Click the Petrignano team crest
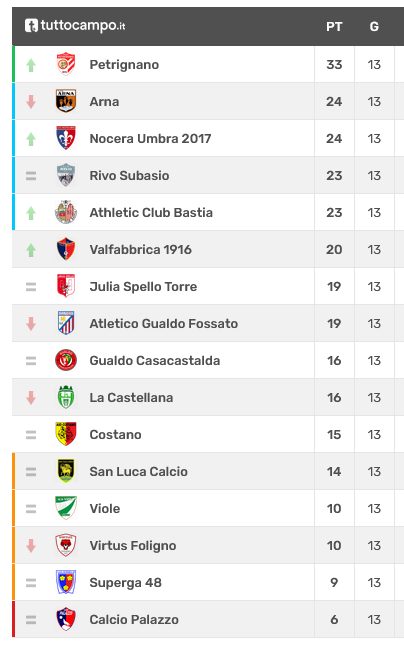 click(66, 64)
